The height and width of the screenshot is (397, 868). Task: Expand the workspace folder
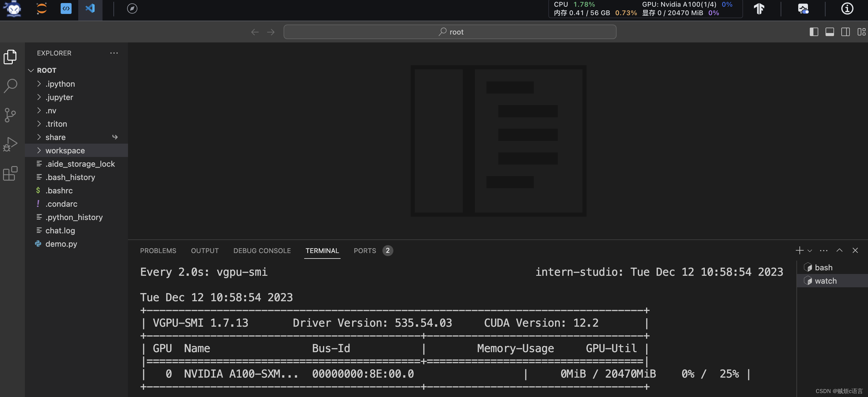click(x=65, y=151)
